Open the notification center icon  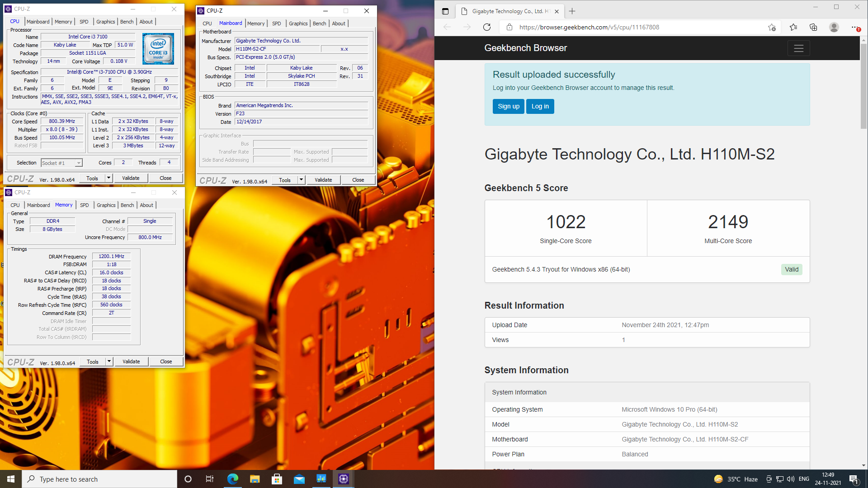pos(854,479)
